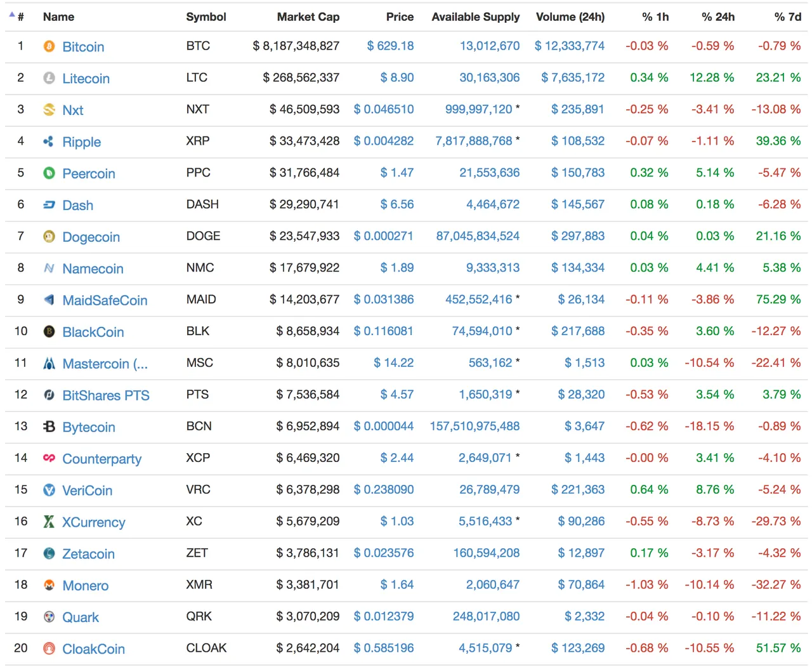Screen dimensions: 812x667
Task: Sort table by rank number column
Action: pos(20,17)
